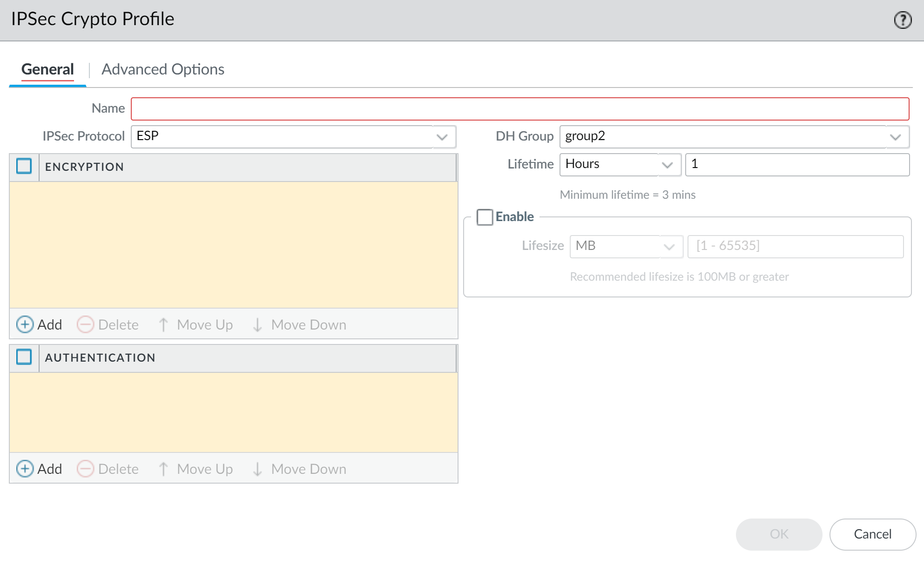The image size is (924, 566).
Task: Click the Lifetime value input field
Action: coord(797,165)
